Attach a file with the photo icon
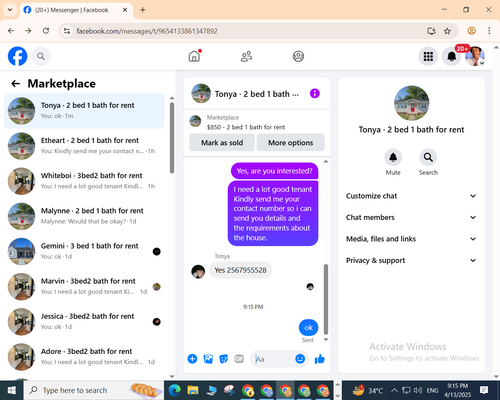 click(208, 359)
